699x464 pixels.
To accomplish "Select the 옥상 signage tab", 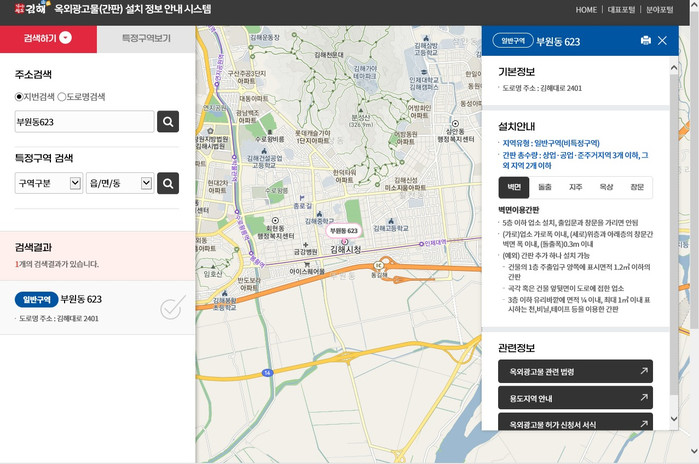I will point(606,187).
